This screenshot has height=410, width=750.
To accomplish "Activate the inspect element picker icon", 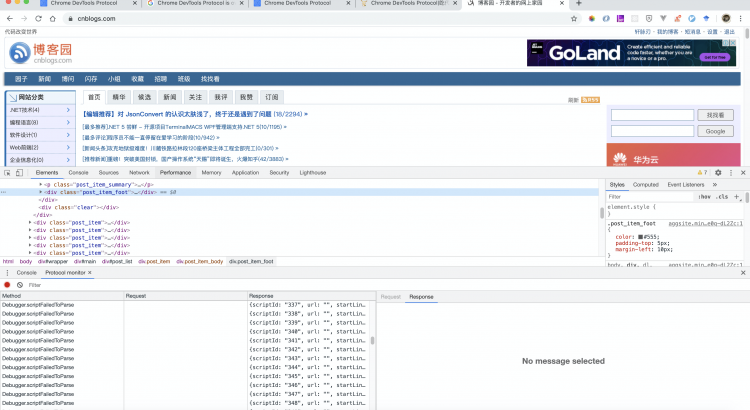I will (x=9, y=172).
